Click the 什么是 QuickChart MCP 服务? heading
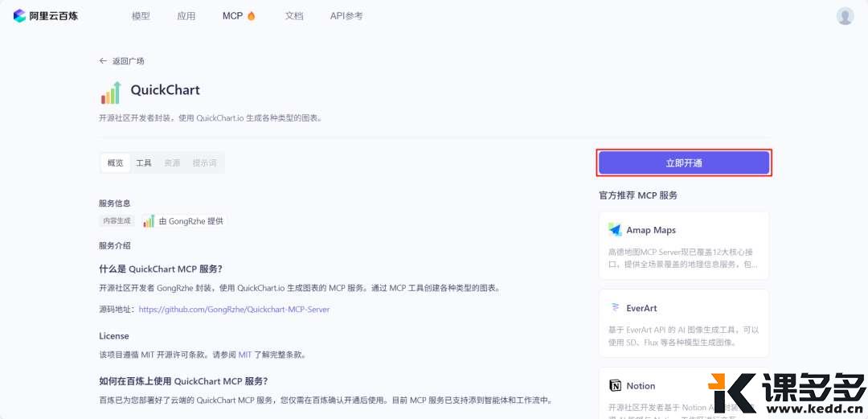The image size is (868, 419). tap(161, 269)
